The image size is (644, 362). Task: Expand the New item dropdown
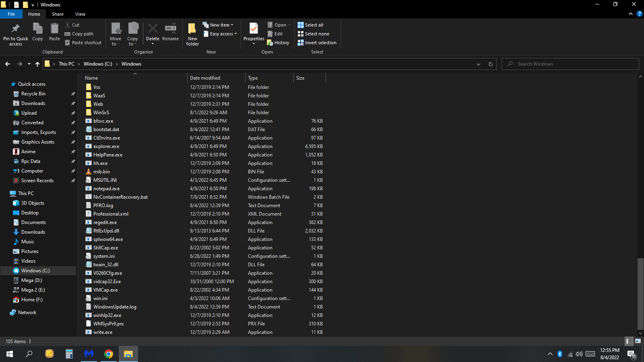(218, 25)
